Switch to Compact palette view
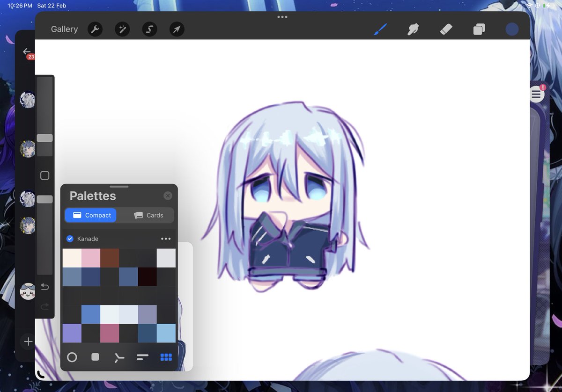This screenshot has height=392, width=562. point(91,215)
